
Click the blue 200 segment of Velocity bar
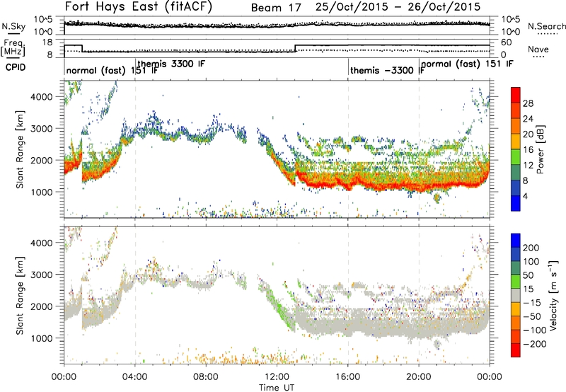click(x=516, y=241)
